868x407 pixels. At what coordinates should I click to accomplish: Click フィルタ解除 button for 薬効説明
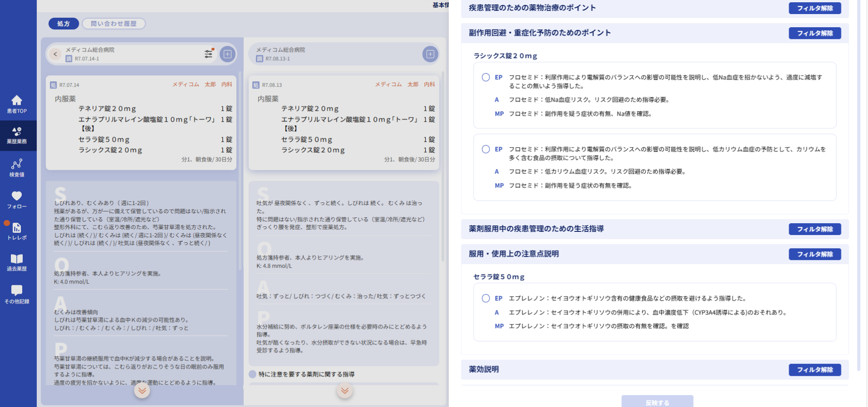click(814, 370)
